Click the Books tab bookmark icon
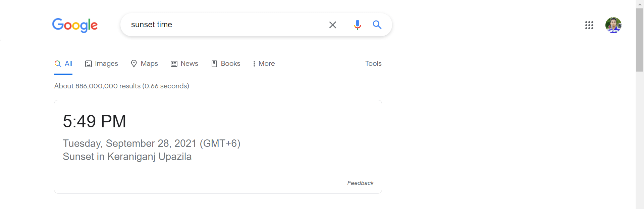 (x=214, y=64)
